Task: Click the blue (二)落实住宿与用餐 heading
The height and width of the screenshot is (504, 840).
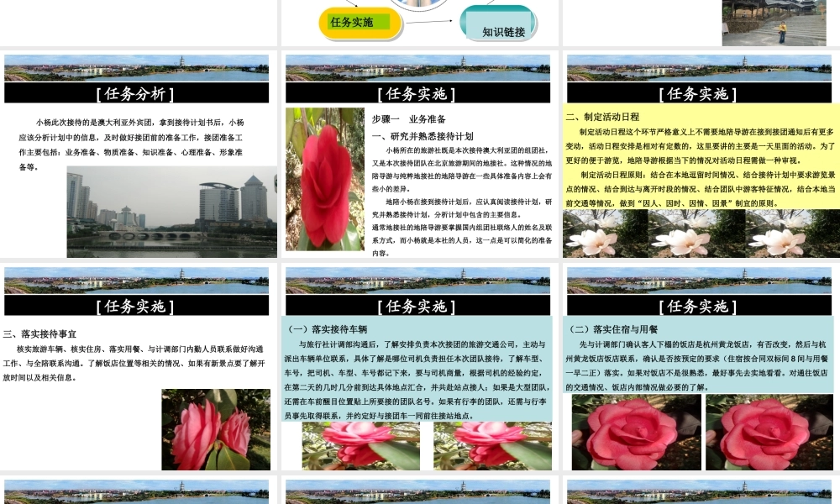Action: (616, 326)
